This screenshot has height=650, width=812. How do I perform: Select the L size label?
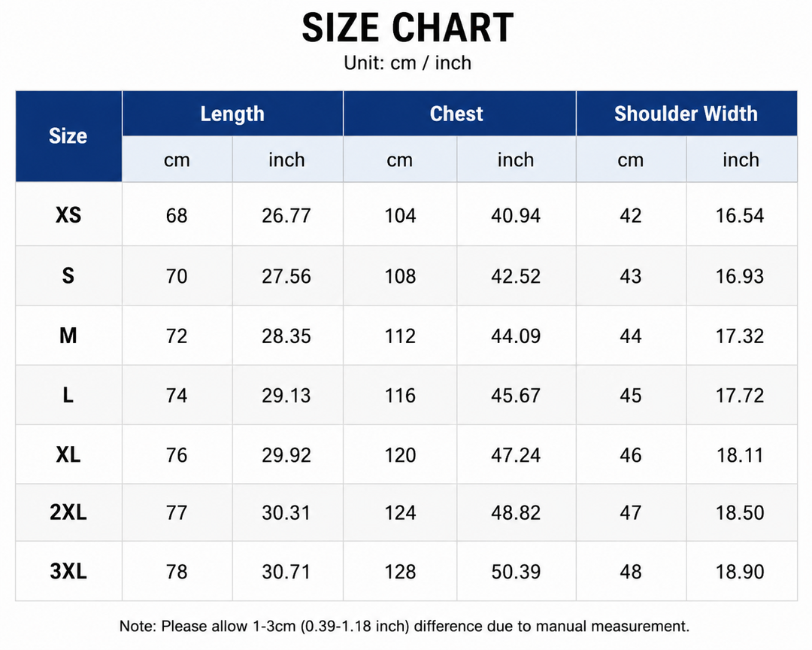click(68, 395)
